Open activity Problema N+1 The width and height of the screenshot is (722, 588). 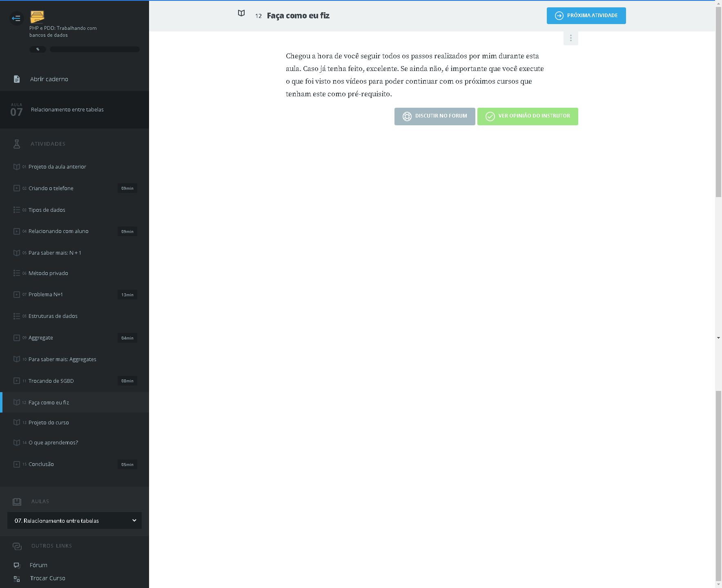[46, 295]
